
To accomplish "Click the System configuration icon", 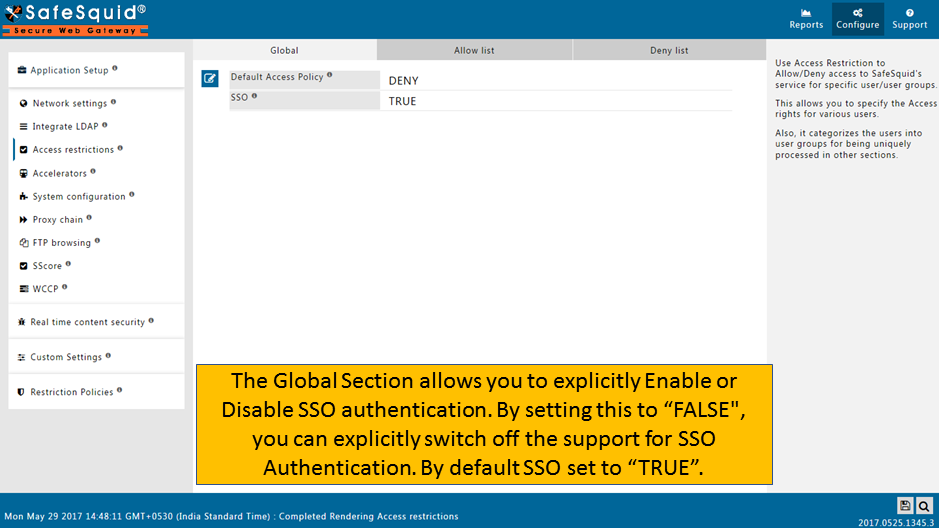I will (23, 196).
